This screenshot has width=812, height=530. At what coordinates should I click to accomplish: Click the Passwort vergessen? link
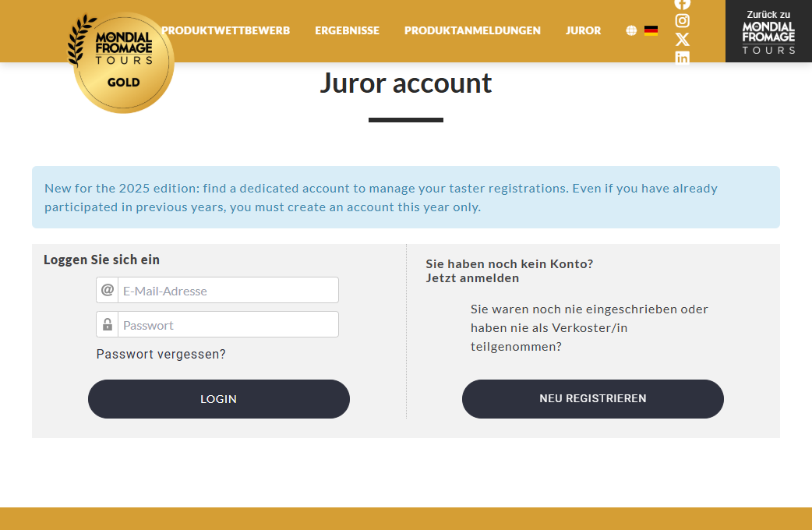[x=161, y=355]
